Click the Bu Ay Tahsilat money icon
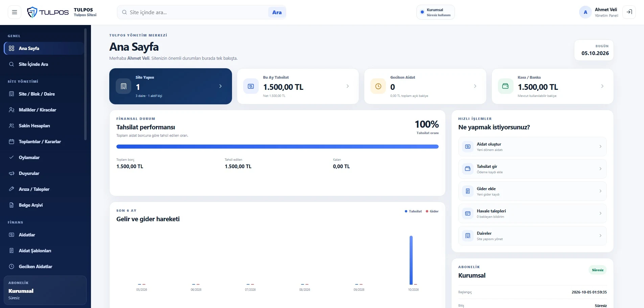Image resolution: width=644 pixels, height=308 pixels. [251, 86]
